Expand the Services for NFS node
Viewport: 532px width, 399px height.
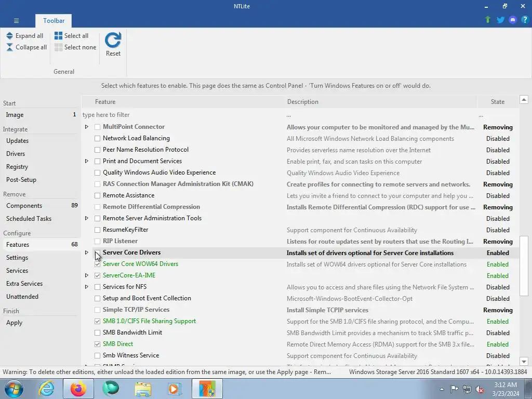point(87,287)
